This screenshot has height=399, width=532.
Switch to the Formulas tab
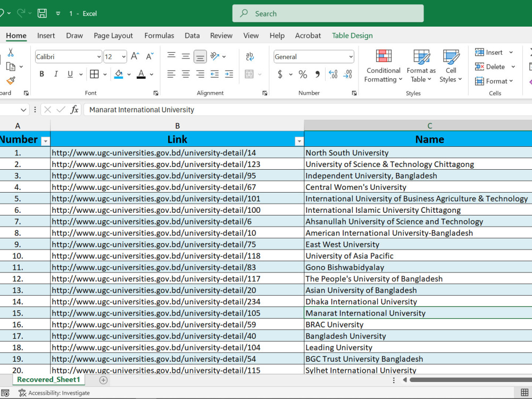click(x=159, y=36)
